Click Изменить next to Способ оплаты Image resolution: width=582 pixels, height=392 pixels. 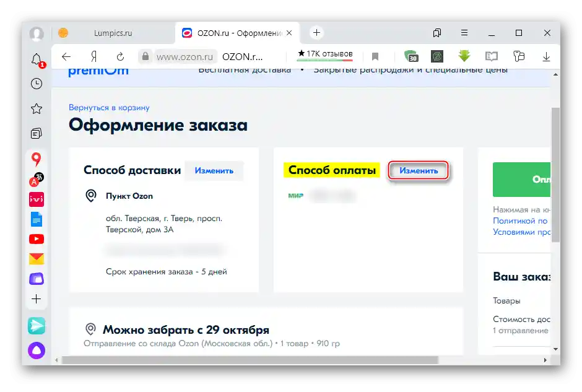(418, 170)
